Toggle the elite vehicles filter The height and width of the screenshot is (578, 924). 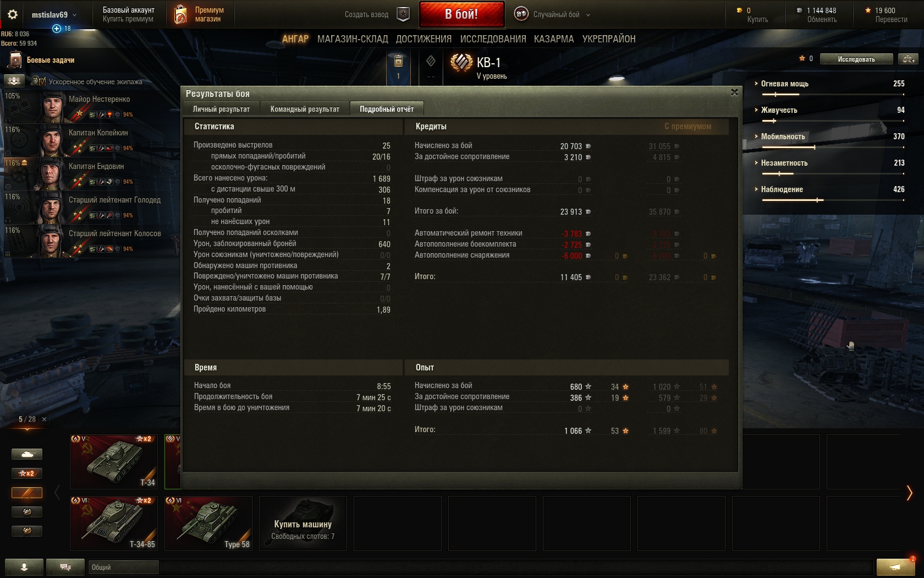tap(27, 493)
